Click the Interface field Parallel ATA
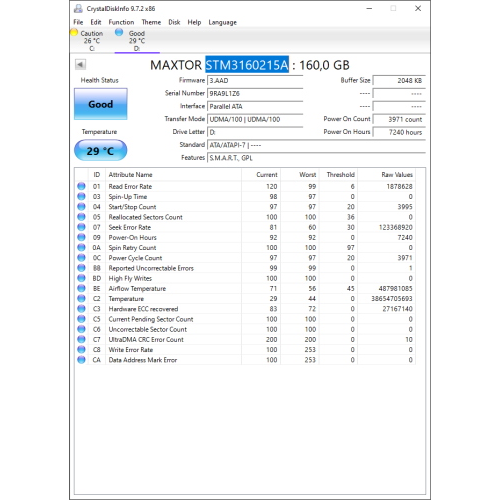The width and height of the screenshot is (500, 500). 255,107
